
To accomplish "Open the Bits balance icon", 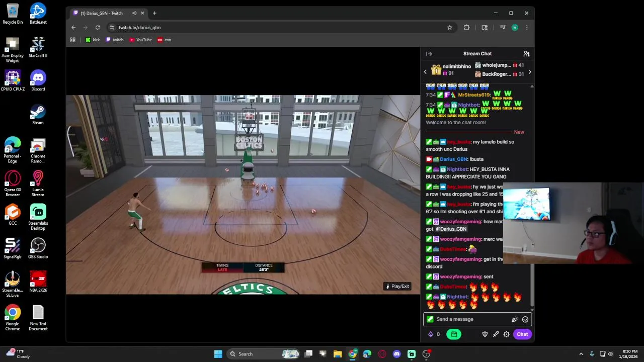I will [x=431, y=334].
